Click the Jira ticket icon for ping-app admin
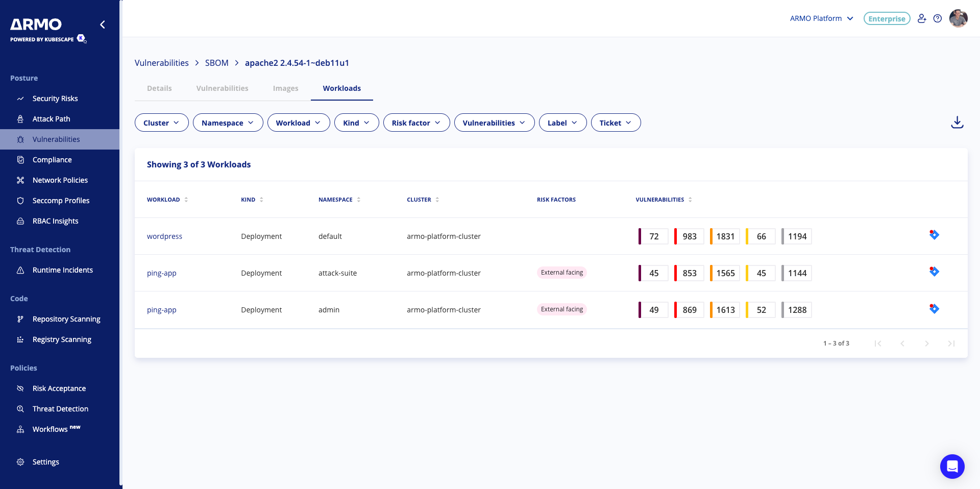 click(934, 309)
